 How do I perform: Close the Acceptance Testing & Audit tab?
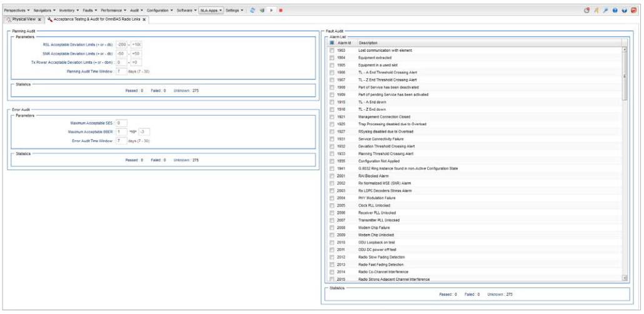144,19
